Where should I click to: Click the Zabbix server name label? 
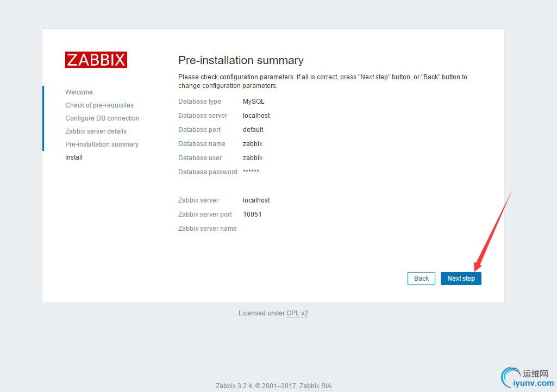coord(208,229)
